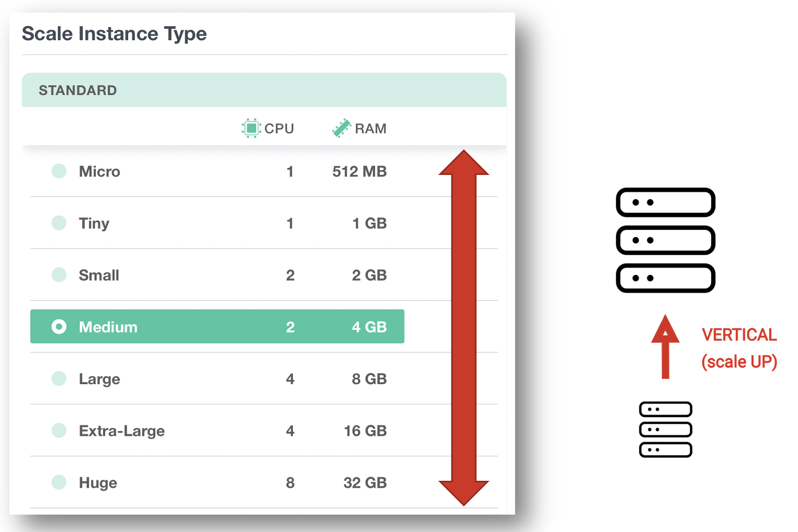Select the Micro instance radio button
This screenshot has height=532, width=798.
click(x=59, y=171)
